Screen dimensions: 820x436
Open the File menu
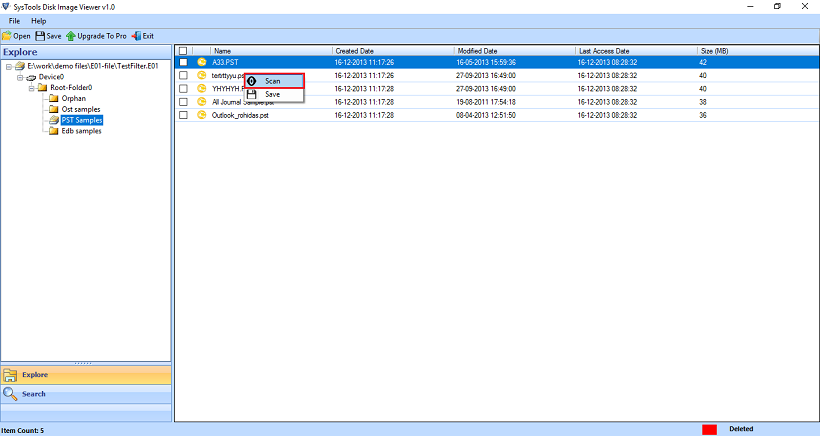click(14, 21)
